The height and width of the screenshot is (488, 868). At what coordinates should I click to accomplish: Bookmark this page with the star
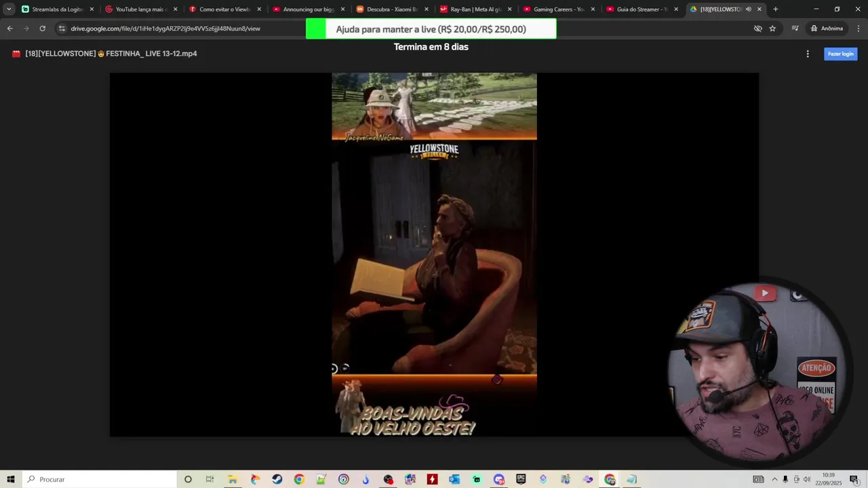coord(772,28)
